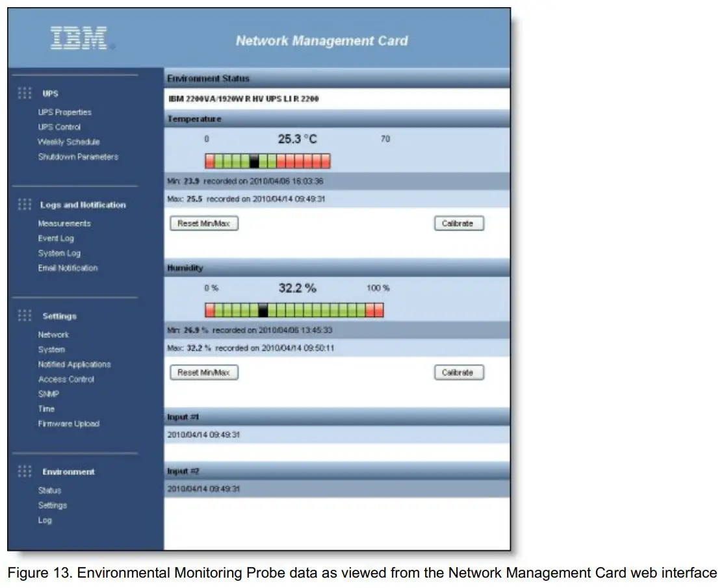Go to Access Control settings

pyautogui.click(x=66, y=379)
